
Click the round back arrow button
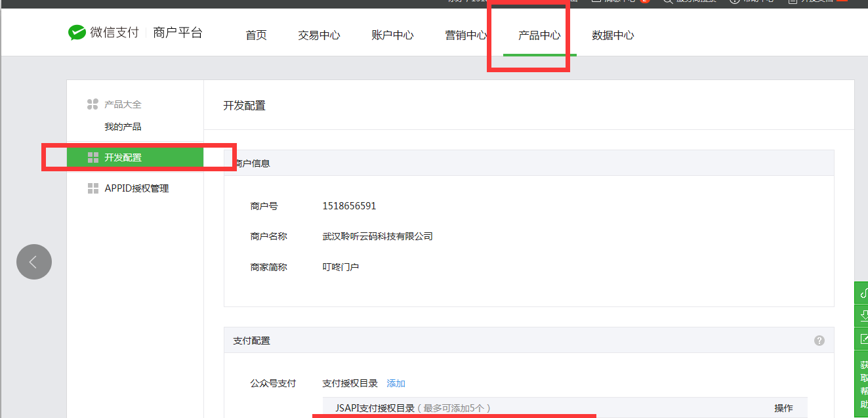click(x=34, y=262)
